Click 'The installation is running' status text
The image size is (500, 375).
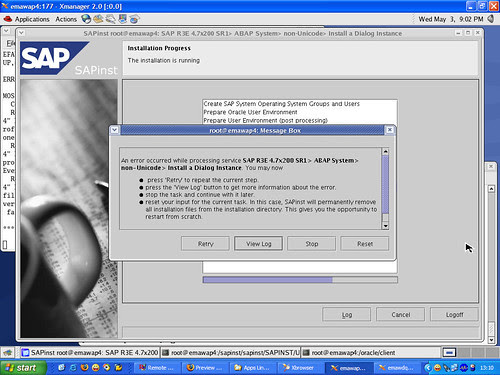coord(164,60)
